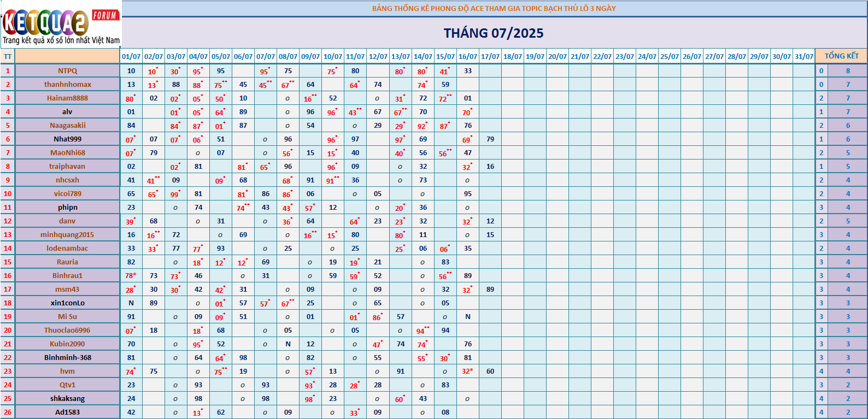Click the N cell in Kubin2090 row under 08/07

288,344
